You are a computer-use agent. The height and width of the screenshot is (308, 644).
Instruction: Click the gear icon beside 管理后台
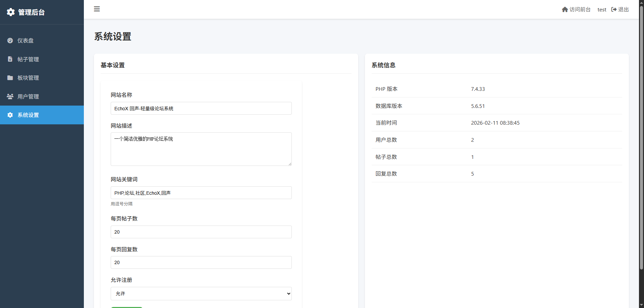coord(11,12)
